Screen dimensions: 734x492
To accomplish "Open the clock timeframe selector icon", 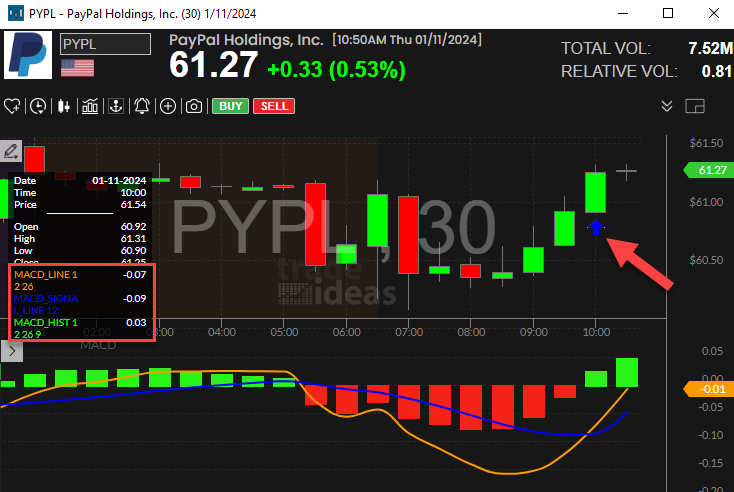I will point(37,106).
